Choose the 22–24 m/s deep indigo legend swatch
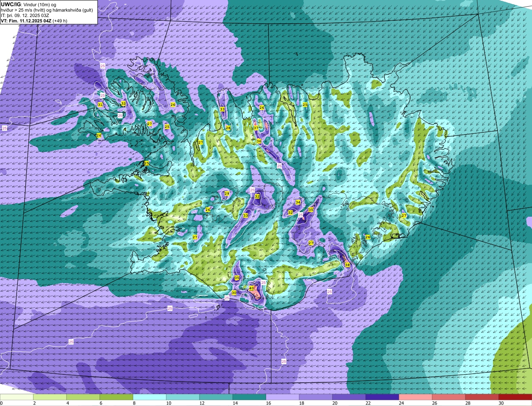Viewport: 532px width, 406px height. pos(382,397)
